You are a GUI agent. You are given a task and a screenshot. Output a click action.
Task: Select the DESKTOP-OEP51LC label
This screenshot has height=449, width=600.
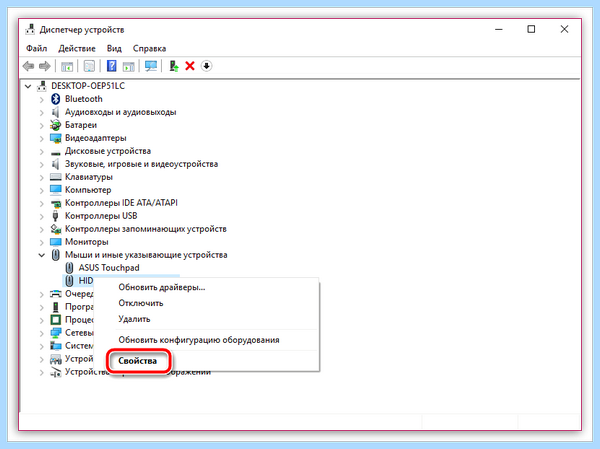click(x=88, y=86)
